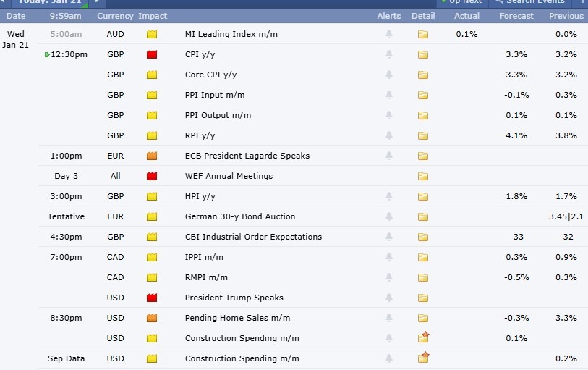
Task: Open detail folder for RPI y/y
Action: (423, 135)
